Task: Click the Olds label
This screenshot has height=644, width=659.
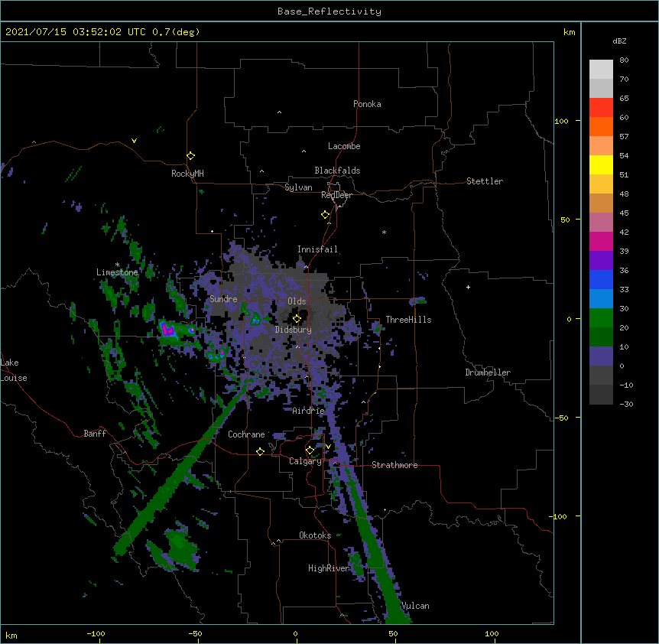Action: click(297, 301)
